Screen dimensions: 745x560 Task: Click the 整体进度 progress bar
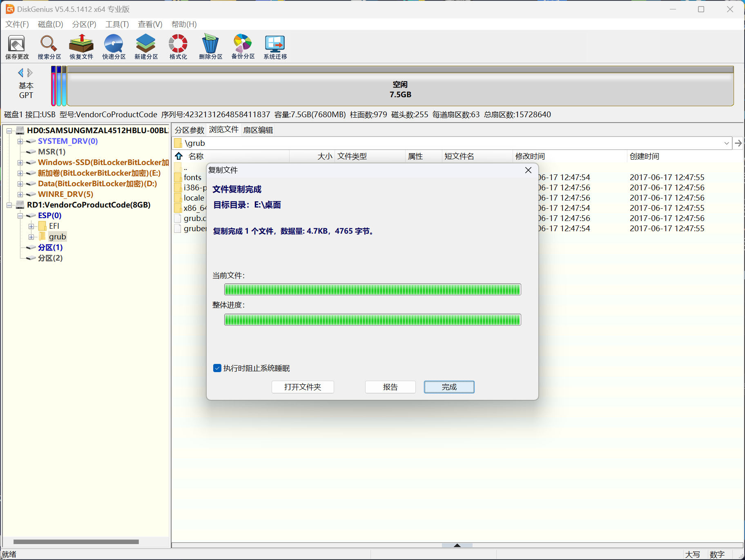coord(372,319)
